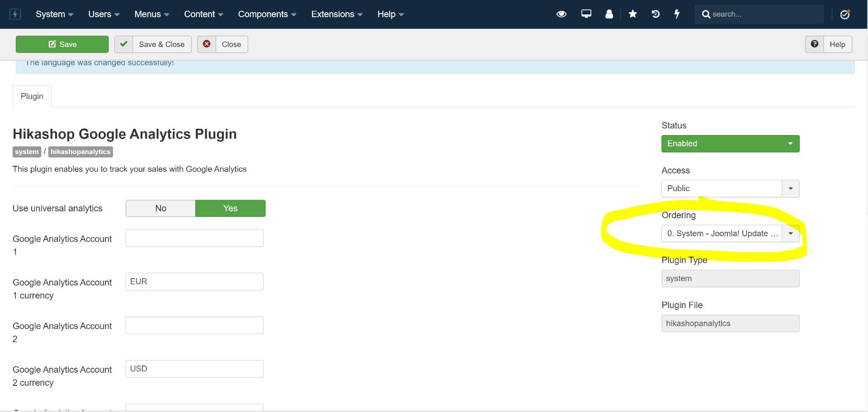Open the Users menu
The width and height of the screenshot is (868, 412).
(x=104, y=14)
